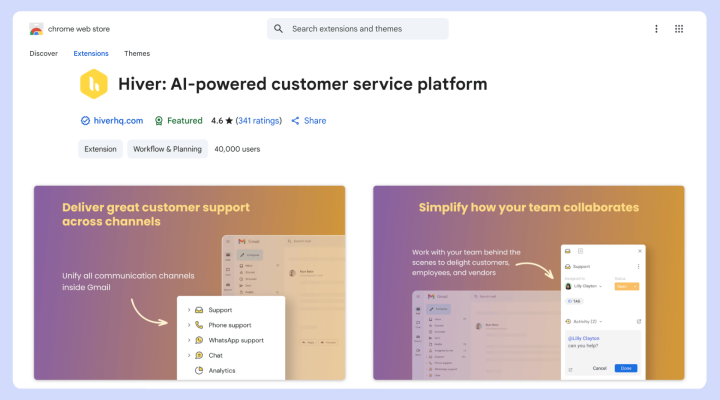Click the chrome web store title text
Screen dimensions: 720x400
[79, 29]
